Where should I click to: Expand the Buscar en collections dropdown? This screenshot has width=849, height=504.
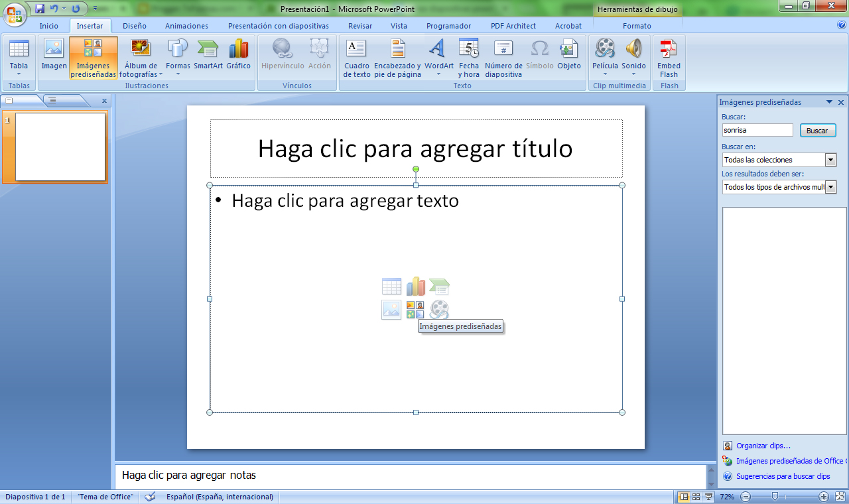coord(830,160)
